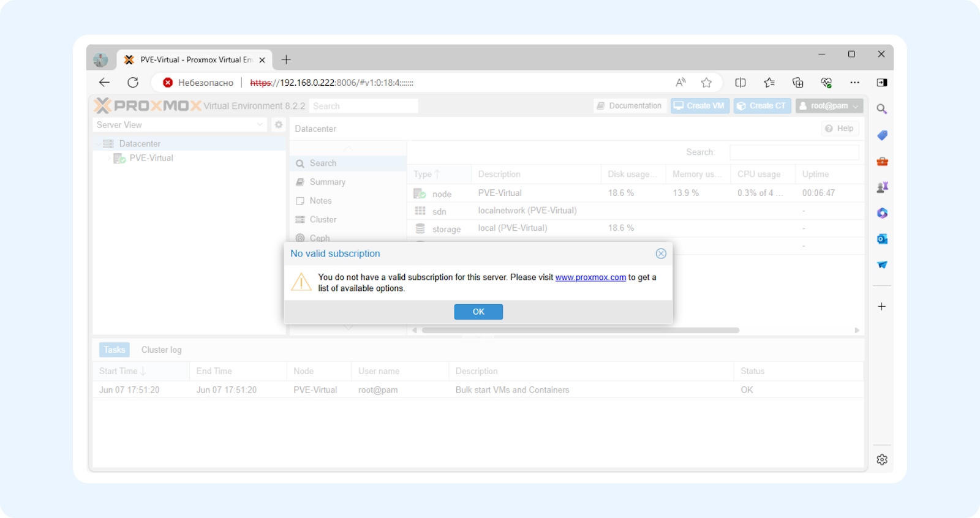Image resolution: width=980 pixels, height=518 pixels.
Task: Open the www.proxmox.com link
Action: (x=590, y=277)
